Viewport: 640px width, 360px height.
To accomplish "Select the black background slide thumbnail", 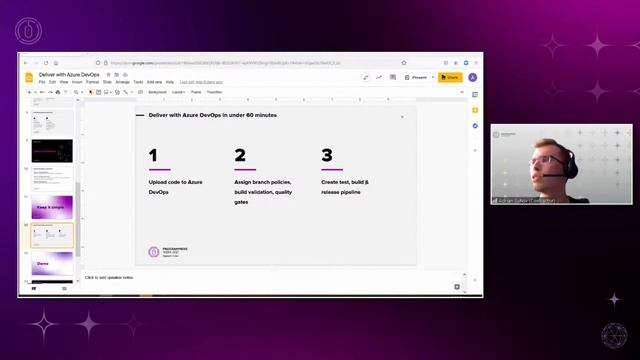I will tap(52, 151).
